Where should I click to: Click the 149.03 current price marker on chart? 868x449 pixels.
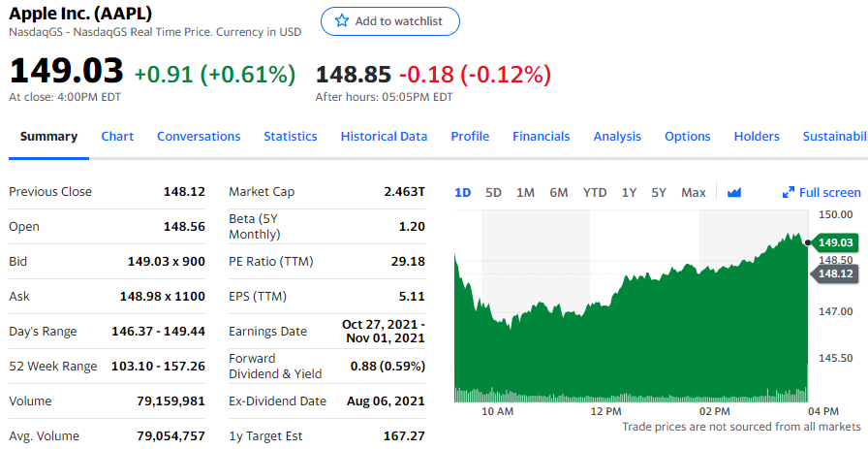click(835, 241)
